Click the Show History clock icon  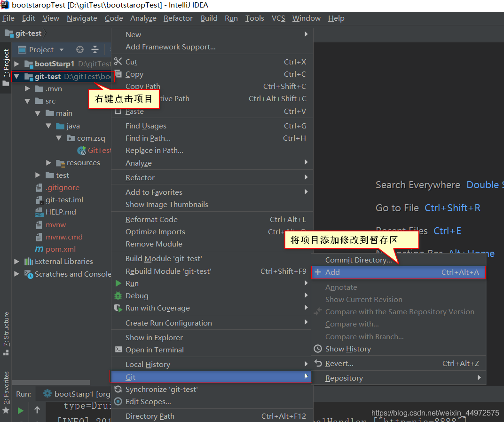pos(318,349)
